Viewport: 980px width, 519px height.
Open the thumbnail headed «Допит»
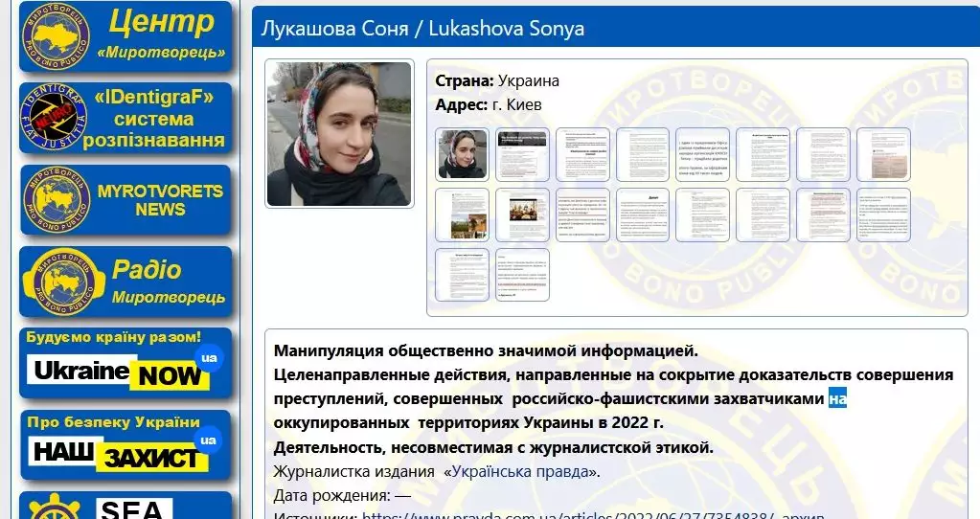click(643, 214)
